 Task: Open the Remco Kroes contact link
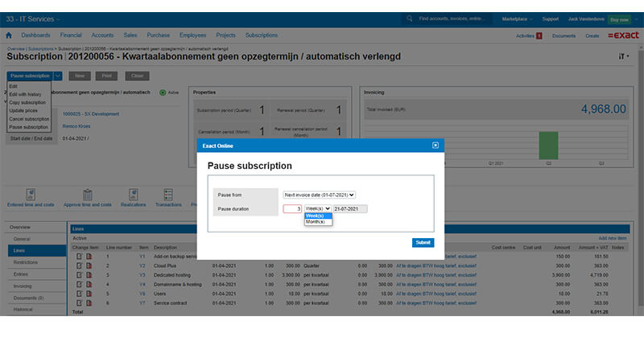[x=76, y=126]
